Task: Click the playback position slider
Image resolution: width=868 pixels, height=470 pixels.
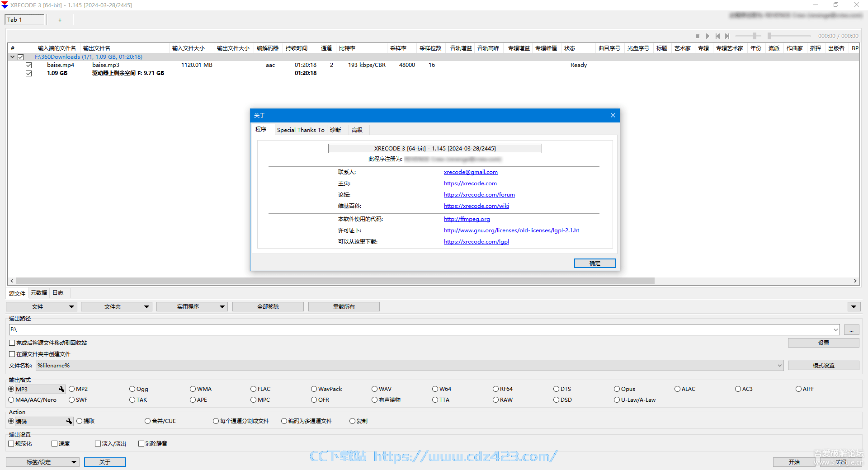Action: click(x=789, y=36)
